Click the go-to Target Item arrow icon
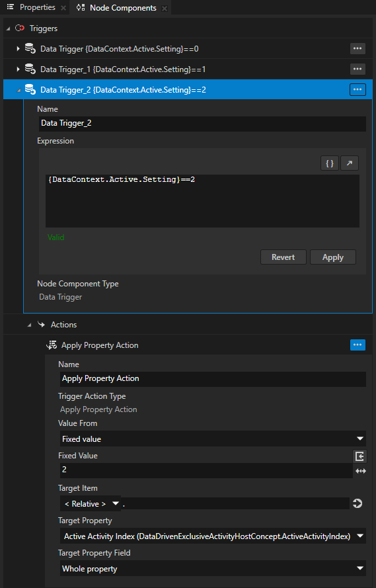Screen dimensions: 376x588 click(357, 503)
